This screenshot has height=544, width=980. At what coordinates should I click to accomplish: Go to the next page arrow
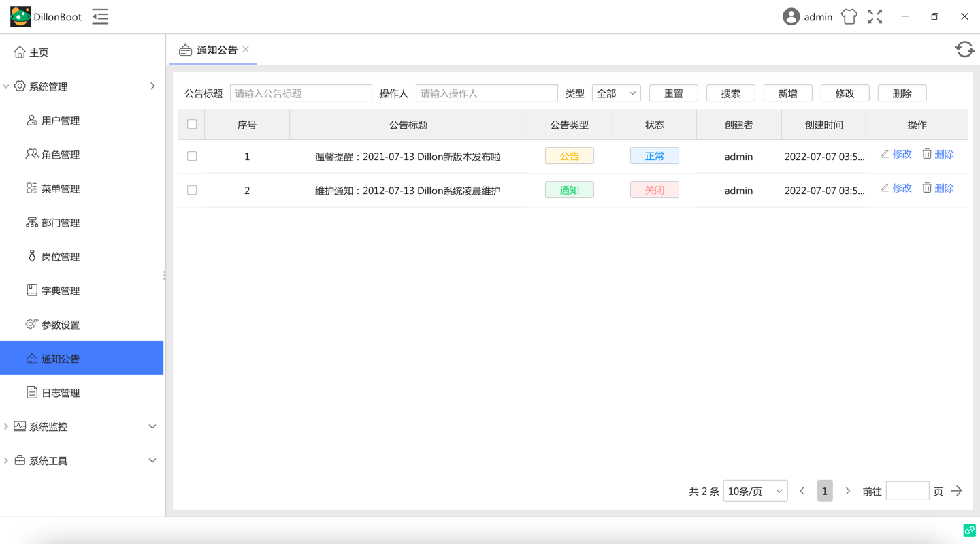pos(847,491)
